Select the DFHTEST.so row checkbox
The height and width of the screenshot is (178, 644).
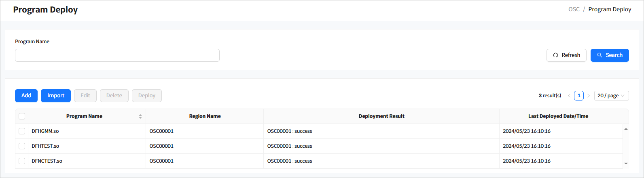coord(22,146)
